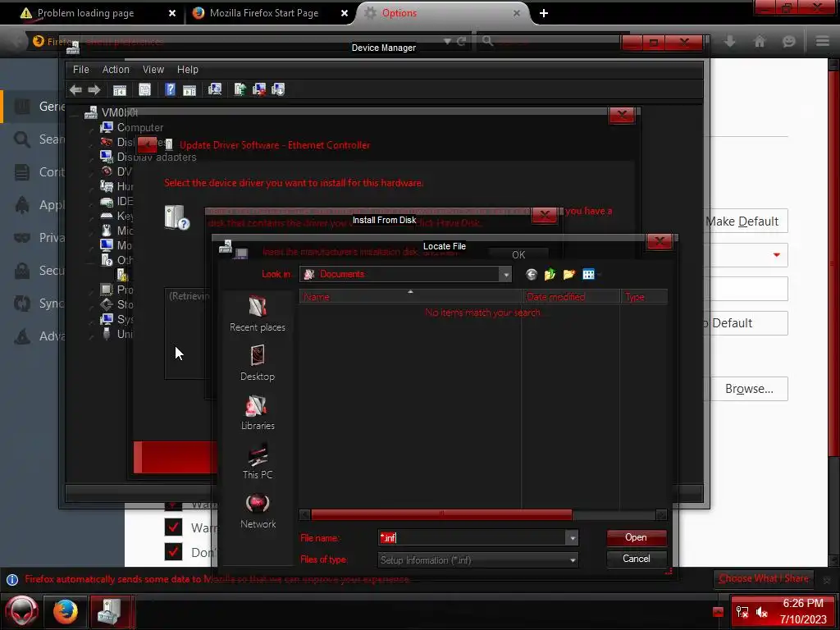Toggle the checkbox beside the Don't option

pos(173,551)
